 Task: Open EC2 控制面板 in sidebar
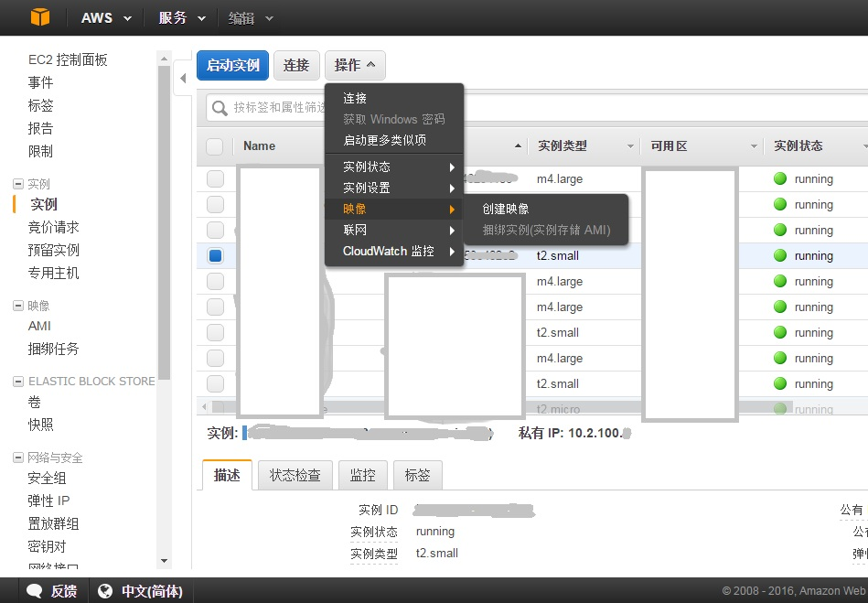click(x=68, y=59)
